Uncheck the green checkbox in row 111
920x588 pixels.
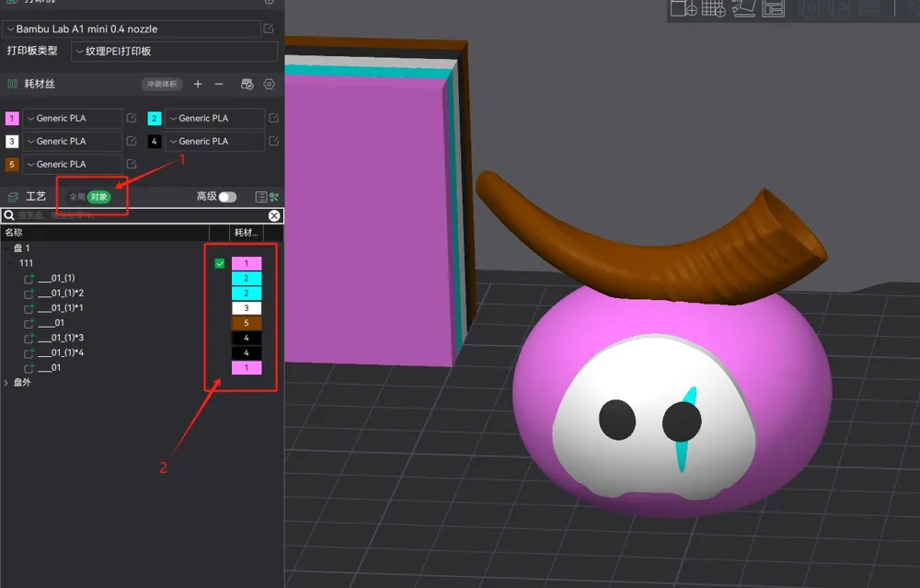coord(220,263)
